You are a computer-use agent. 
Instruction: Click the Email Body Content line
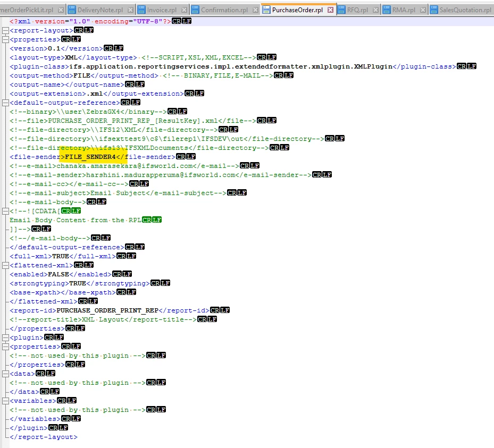pos(76,220)
